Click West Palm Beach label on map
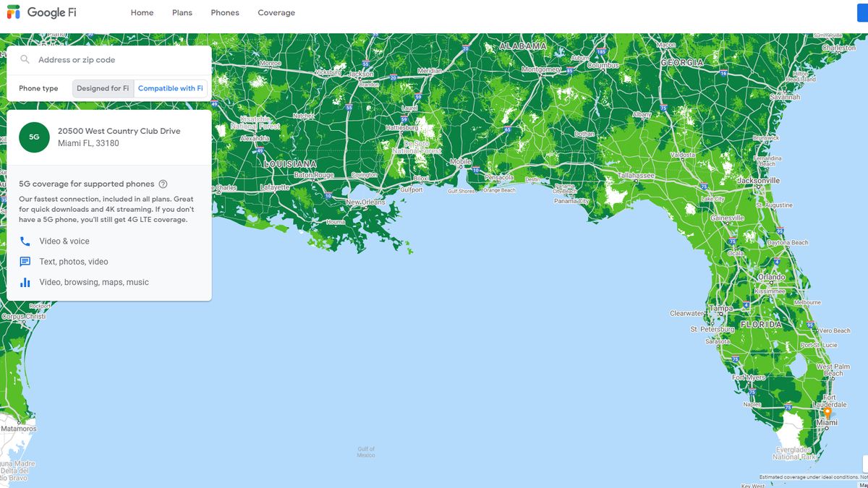868x488 pixels. tap(833, 370)
